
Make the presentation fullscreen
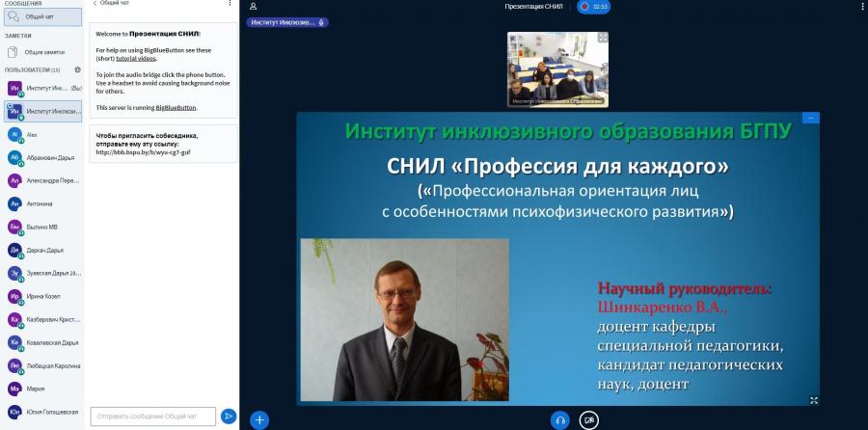[x=814, y=400]
